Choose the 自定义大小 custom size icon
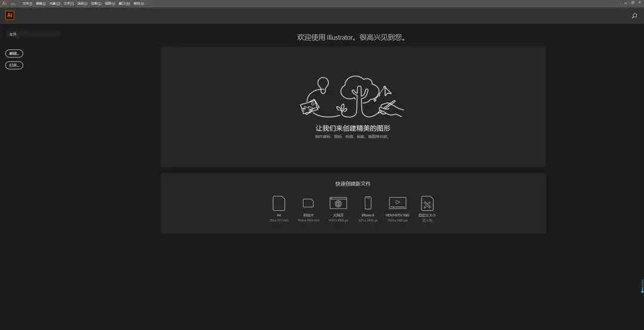This screenshot has height=330, width=644. pyautogui.click(x=427, y=203)
